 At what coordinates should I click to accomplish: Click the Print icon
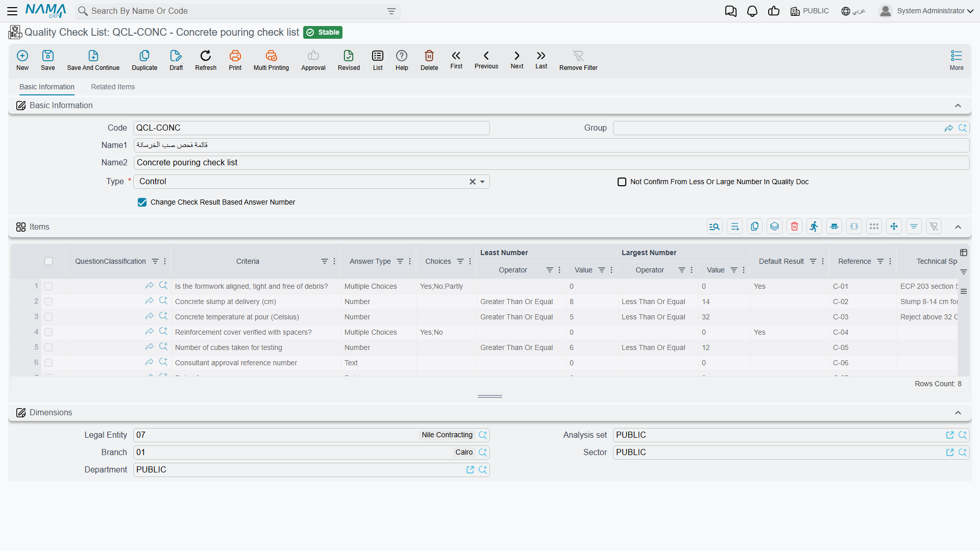(x=235, y=56)
